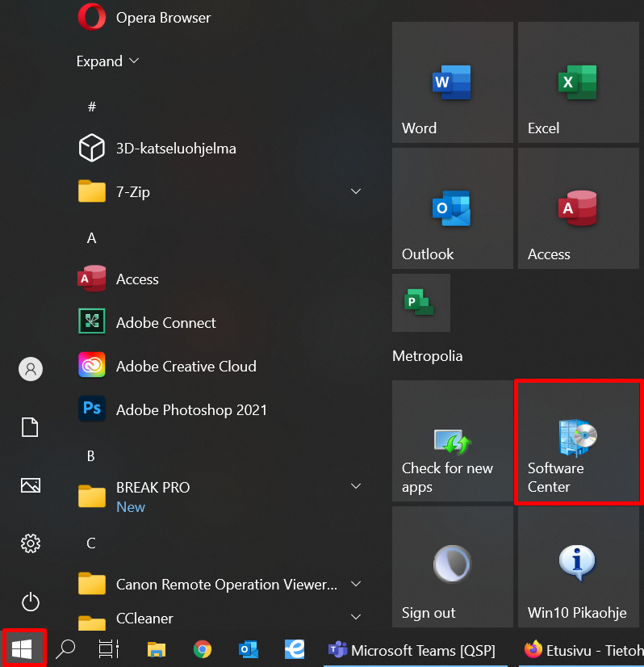Open the Project tile
644x667 pixels.
pyautogui.click(x=420, y=303)
